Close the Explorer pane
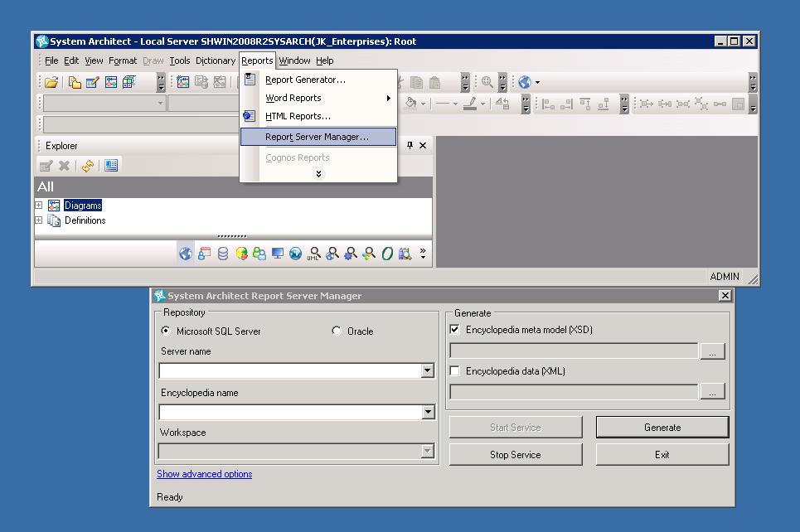The image size is (800, 532). tap(423, 145)
